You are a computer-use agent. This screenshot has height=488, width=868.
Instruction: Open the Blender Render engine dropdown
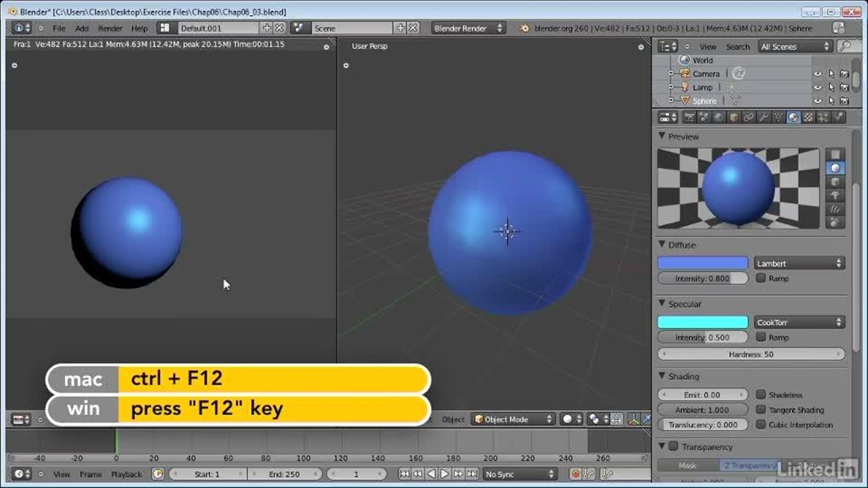468,28
